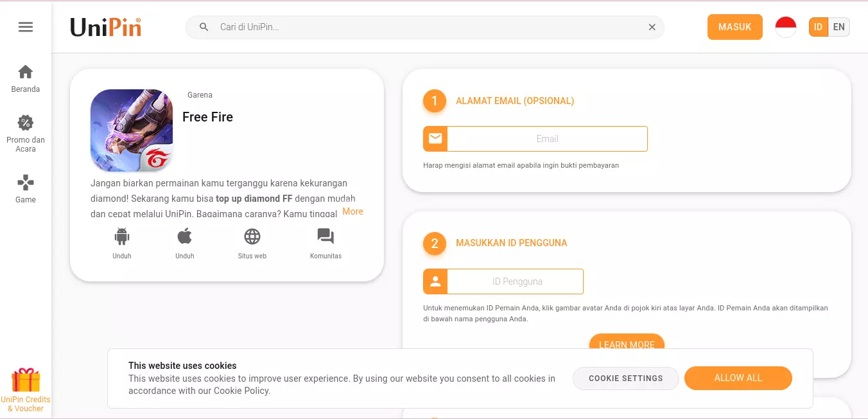Focus the Email input field
Image resolution: width=868 pixels, height=419 pixels.
(x=547, y=139)
